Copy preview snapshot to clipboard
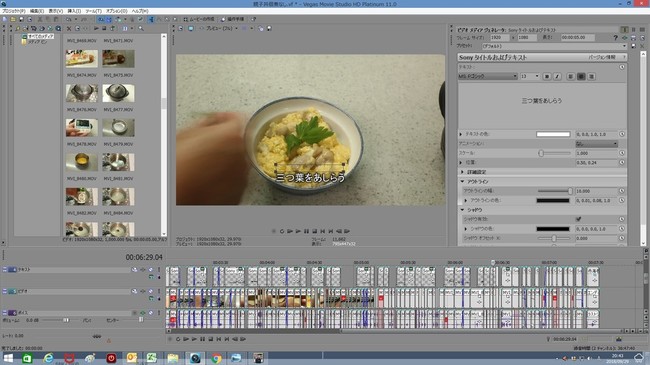This screenshot has height=365, width=650. [261, 28]
